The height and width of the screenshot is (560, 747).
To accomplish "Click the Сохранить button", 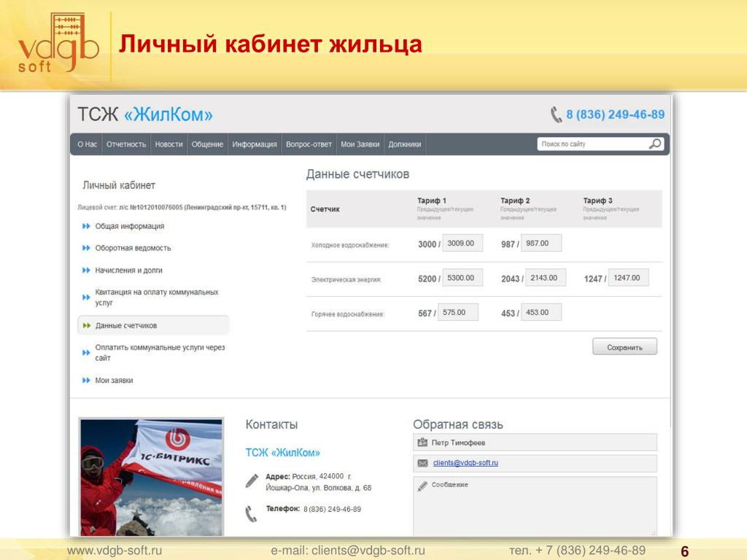I will pyautogui.click(x=624, y=347).
